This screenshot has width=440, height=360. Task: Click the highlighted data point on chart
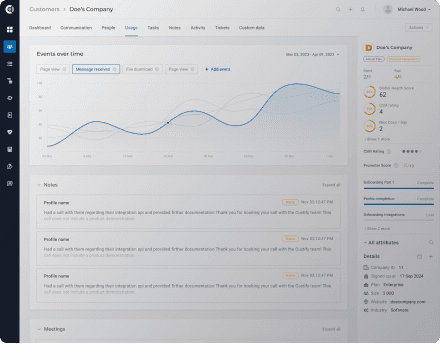pos(168,123)
